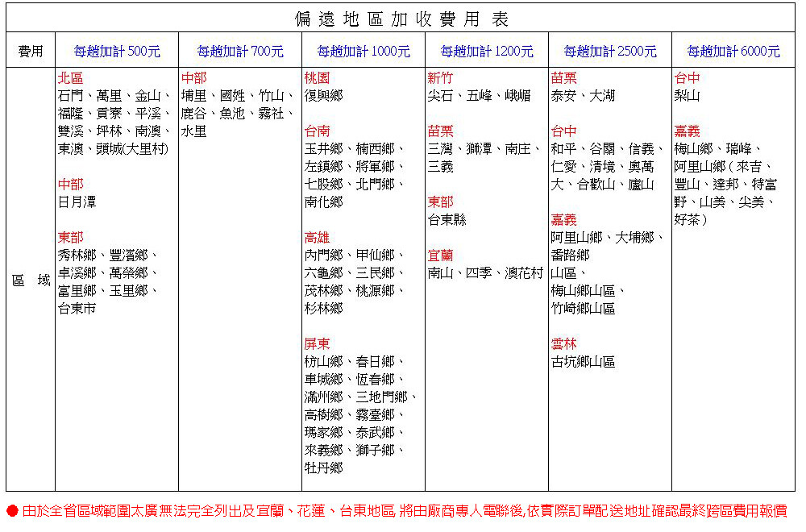Screen dimensions: 806x532
Task: Click the red 新竹 region heading
Action: coord(440,78)
